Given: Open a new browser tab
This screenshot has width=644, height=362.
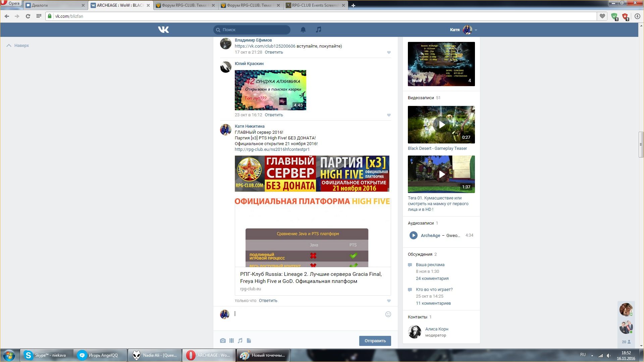Looking at the screenshot, I should pyautogui.click(x=353, y=5).
